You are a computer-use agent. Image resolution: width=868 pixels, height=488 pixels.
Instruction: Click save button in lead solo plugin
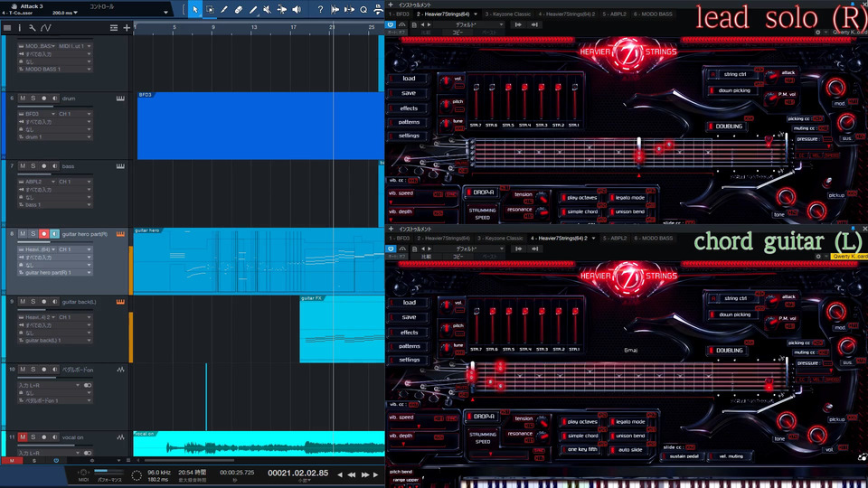point(409,93)
